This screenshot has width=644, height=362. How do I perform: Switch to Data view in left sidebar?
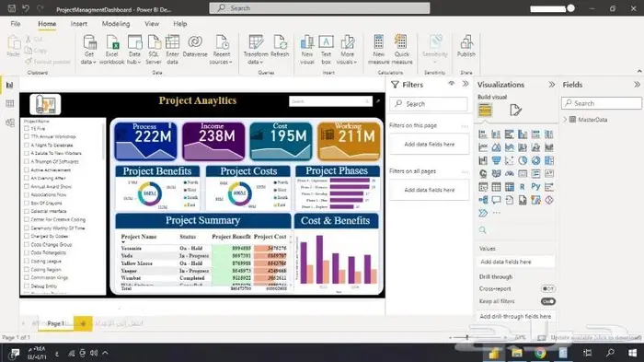click(10, 104)
